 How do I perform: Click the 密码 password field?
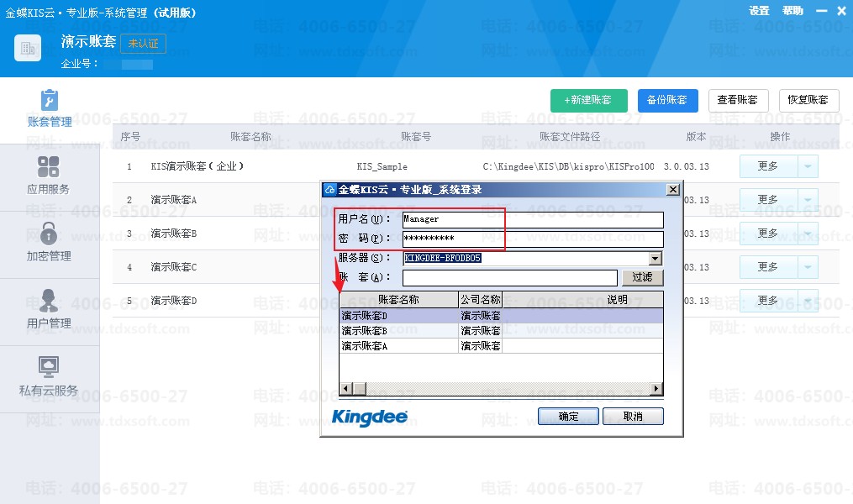[533, 239]
